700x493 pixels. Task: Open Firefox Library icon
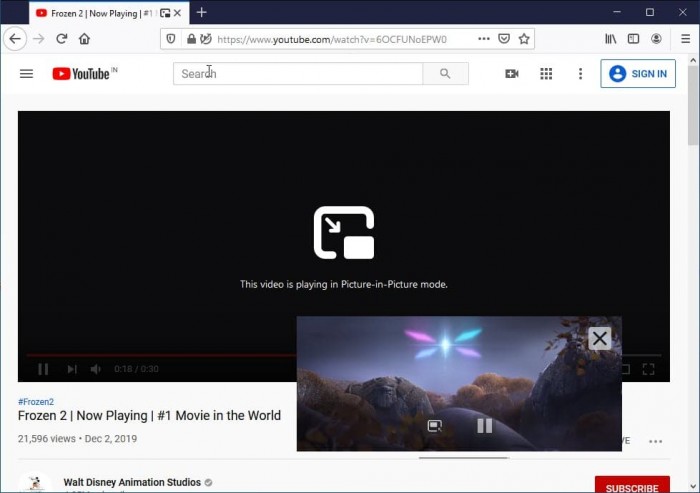pyautogui.click(x=610, y=39)
